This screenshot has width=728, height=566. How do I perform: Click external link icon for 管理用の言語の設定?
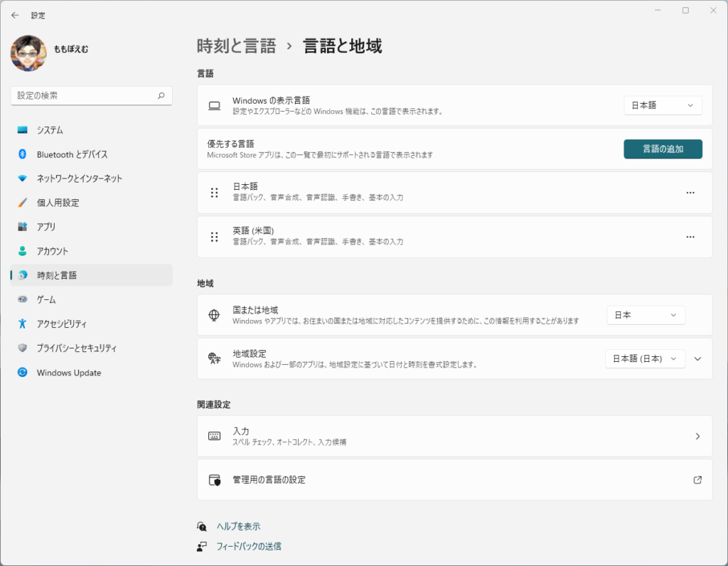[697, 480]
